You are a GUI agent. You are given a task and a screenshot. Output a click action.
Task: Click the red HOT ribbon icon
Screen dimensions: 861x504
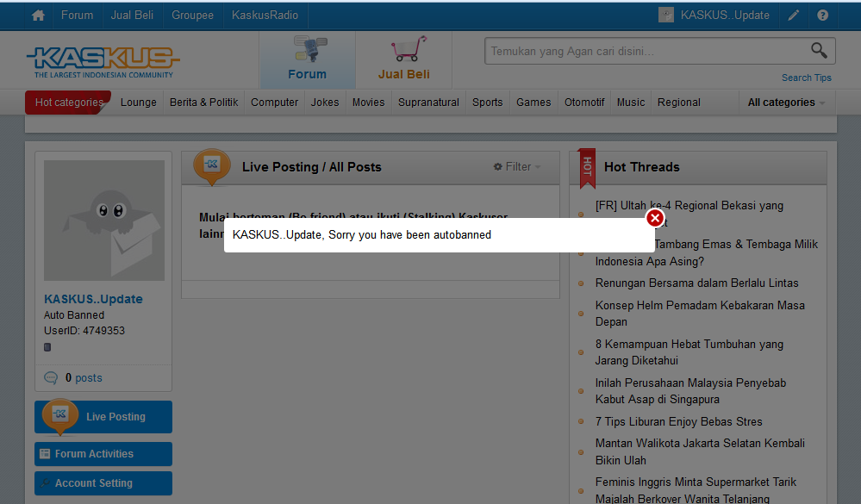coord(587,168)
